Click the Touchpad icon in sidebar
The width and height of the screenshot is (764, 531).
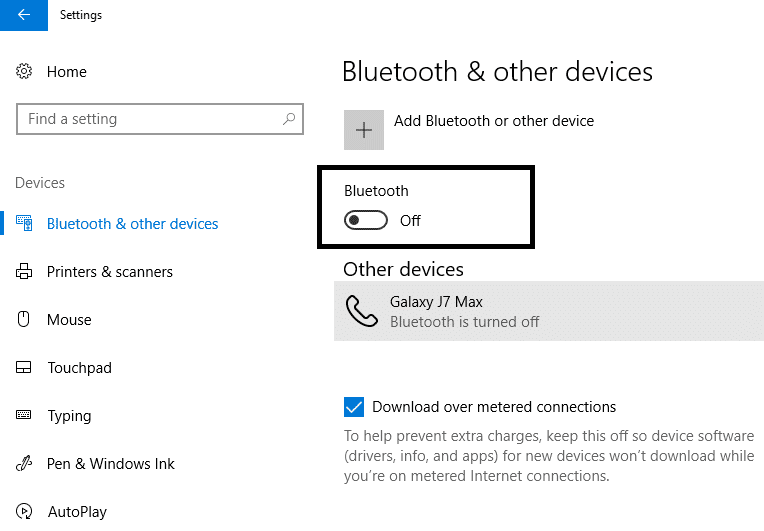pos(24,368)
